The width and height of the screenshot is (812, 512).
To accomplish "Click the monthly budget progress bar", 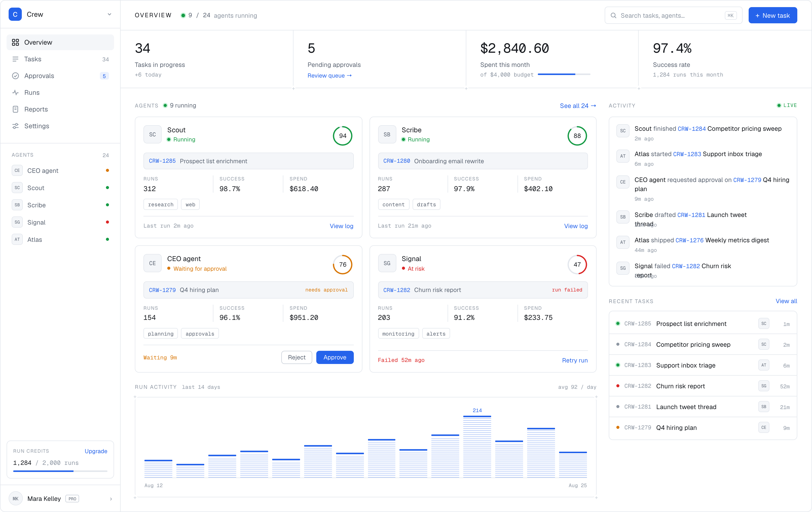I will (564, 74).
